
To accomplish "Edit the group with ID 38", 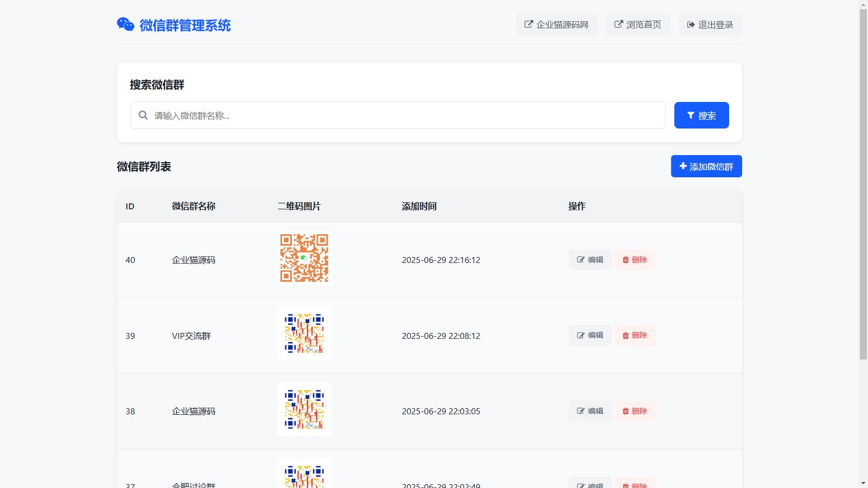I will click(590, 411).
